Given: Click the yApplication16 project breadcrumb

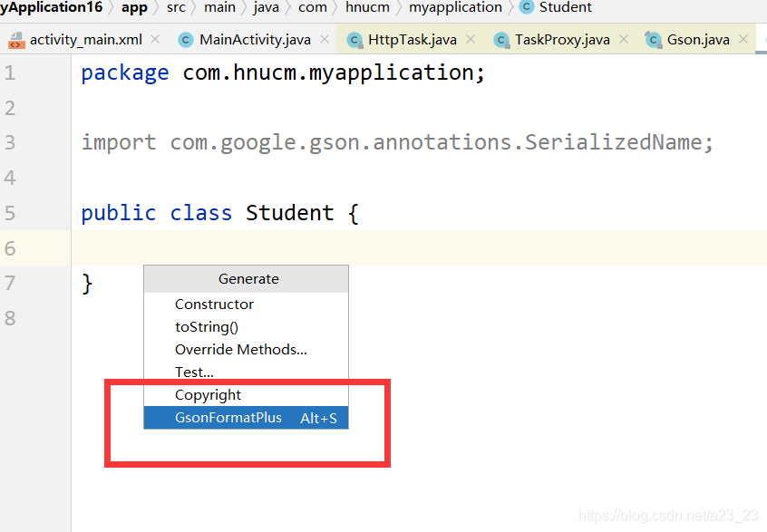Looking at the screenshot, I should tap(52, 7).
